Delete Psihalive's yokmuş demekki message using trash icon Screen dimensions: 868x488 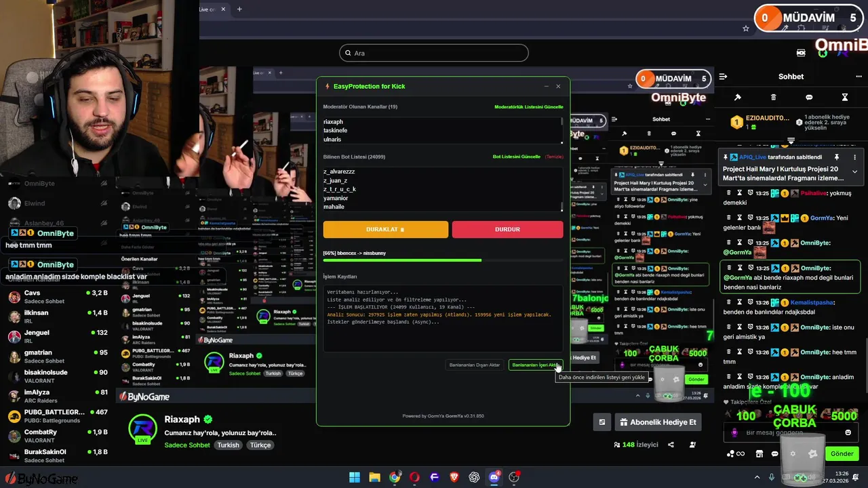[729, 192]
